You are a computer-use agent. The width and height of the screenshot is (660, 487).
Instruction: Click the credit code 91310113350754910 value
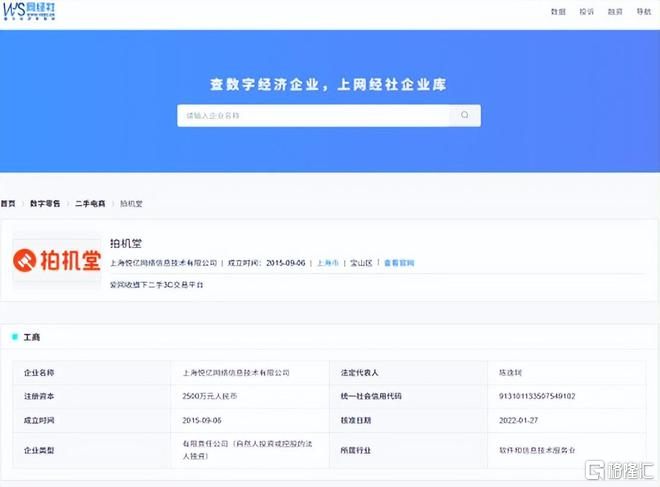pyautogui.click(x=537, y=396)
